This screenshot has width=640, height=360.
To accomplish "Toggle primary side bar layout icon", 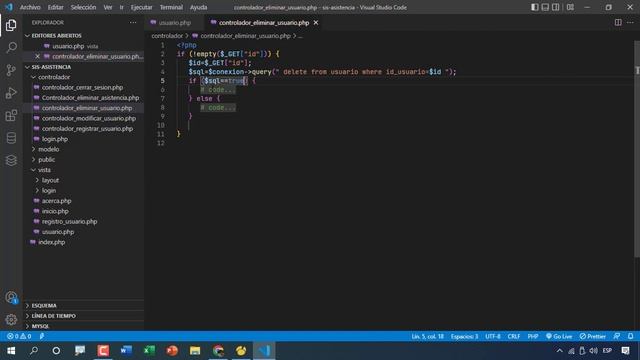I will 534,7.
